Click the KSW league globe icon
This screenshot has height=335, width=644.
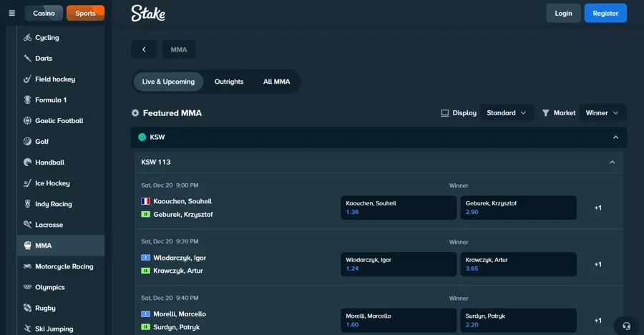coord(142,137)
